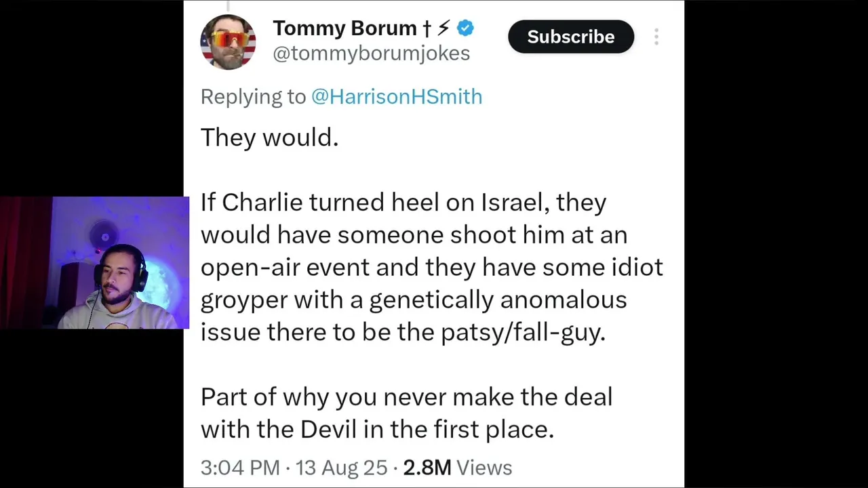Click the webcam overlay video
This screenshot has height=488, width=868.
point(95,263)
